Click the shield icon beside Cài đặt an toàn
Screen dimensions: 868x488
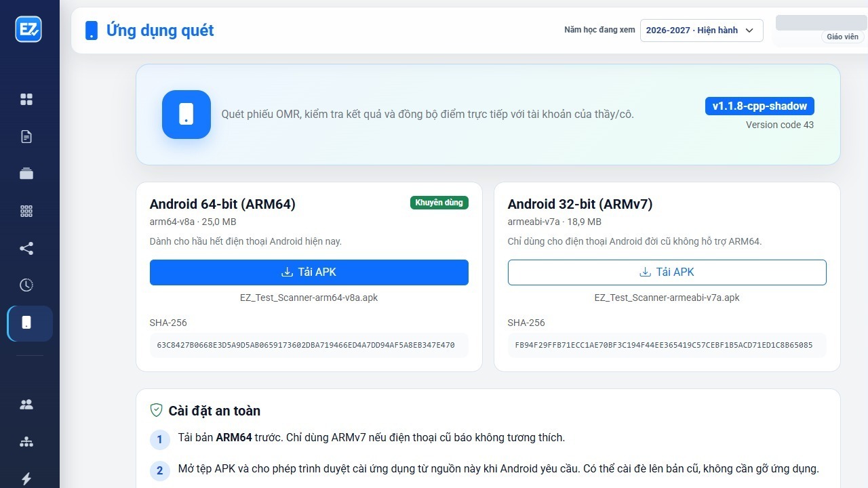[x=157, y=410]
